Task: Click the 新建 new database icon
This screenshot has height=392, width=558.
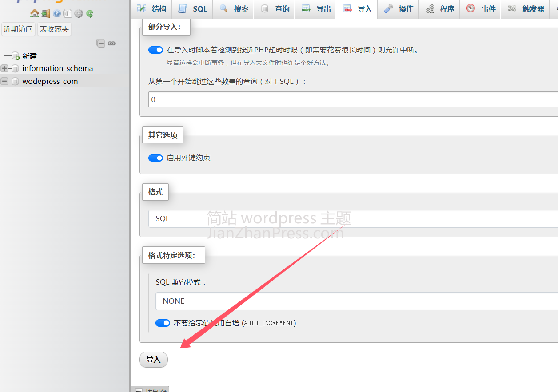Action: coord(16,56)
